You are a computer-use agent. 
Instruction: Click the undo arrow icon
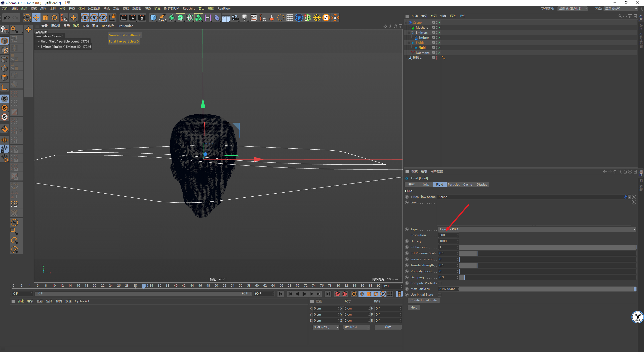coord(7,18)
